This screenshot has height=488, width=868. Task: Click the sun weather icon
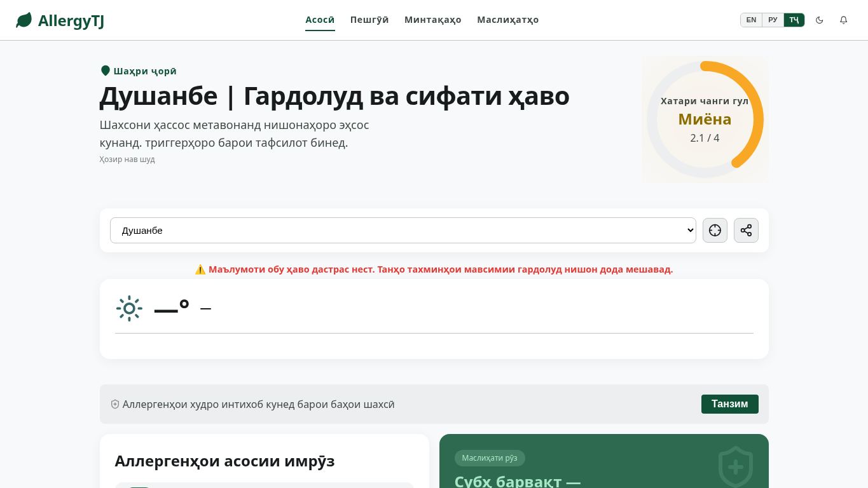coord(129,308)
